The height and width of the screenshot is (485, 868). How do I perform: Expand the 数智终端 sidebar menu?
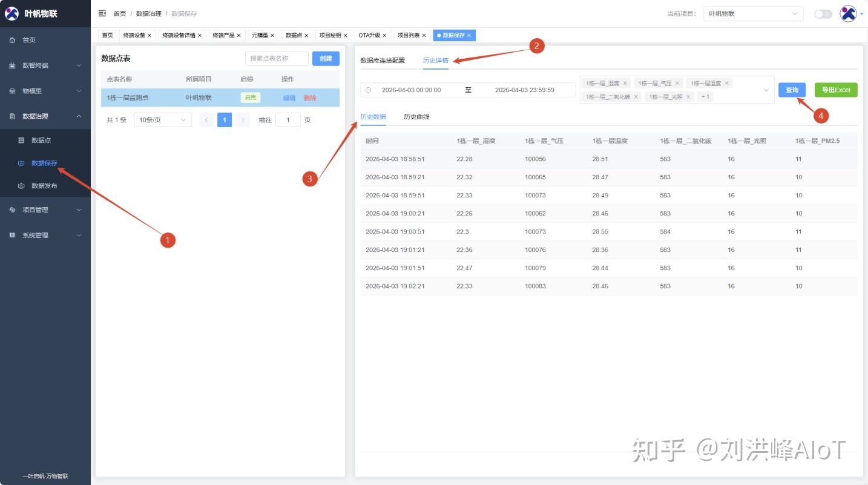click(x=79, y=65)
